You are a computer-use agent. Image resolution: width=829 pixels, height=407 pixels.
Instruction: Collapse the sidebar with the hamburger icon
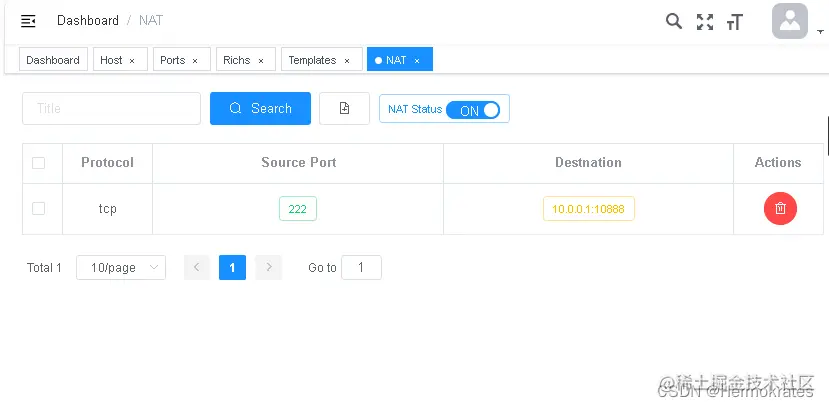point(28,21)
